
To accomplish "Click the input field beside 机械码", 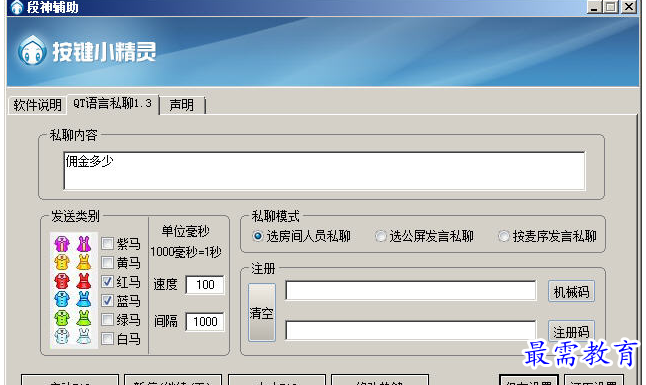I will (411, 291).
